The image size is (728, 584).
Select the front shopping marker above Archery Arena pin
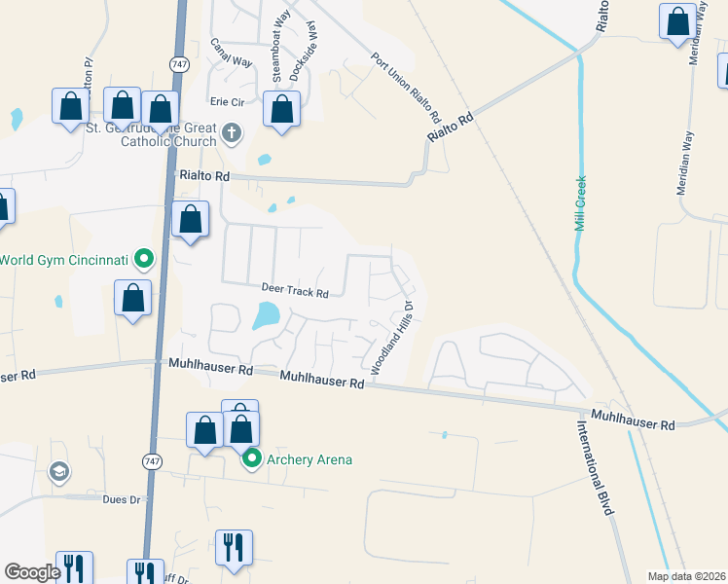241,433
